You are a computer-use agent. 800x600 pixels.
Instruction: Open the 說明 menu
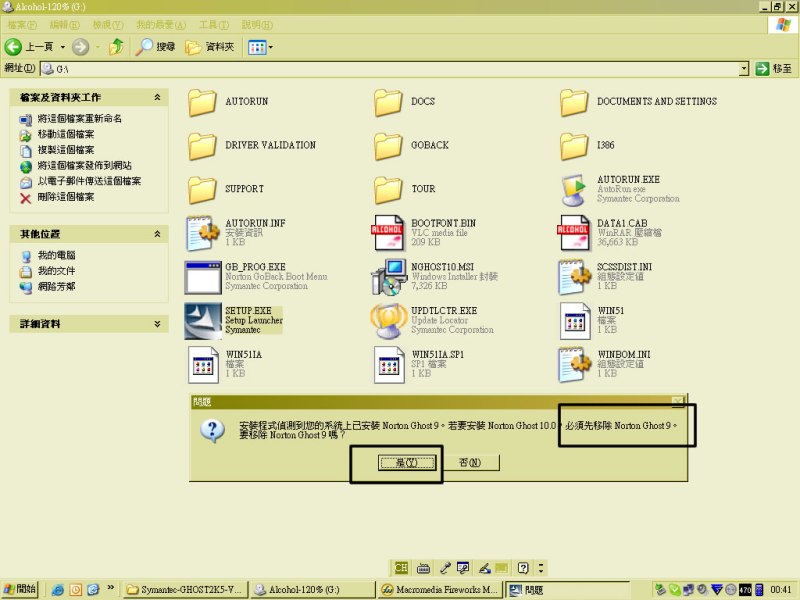click(x=257, y=24)
